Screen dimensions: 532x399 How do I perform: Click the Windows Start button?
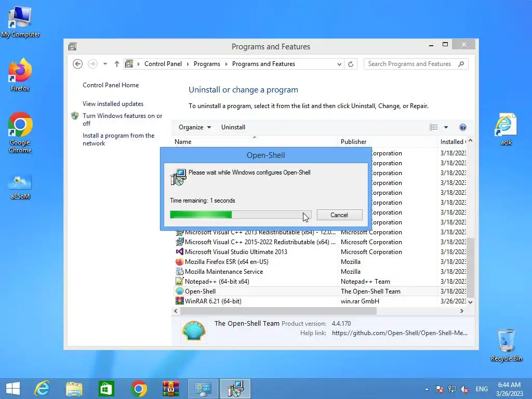(13, 389)
